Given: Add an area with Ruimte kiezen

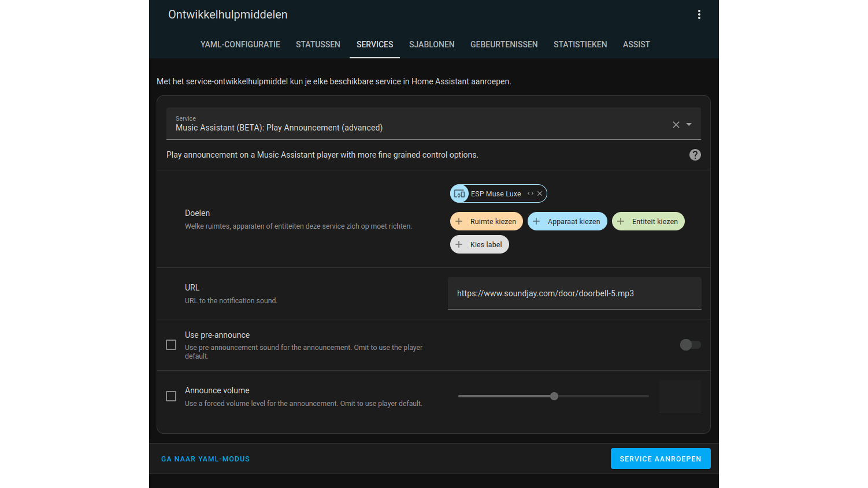Looking at the screenshot, I should pyautogui.click(x=486, y=221).
